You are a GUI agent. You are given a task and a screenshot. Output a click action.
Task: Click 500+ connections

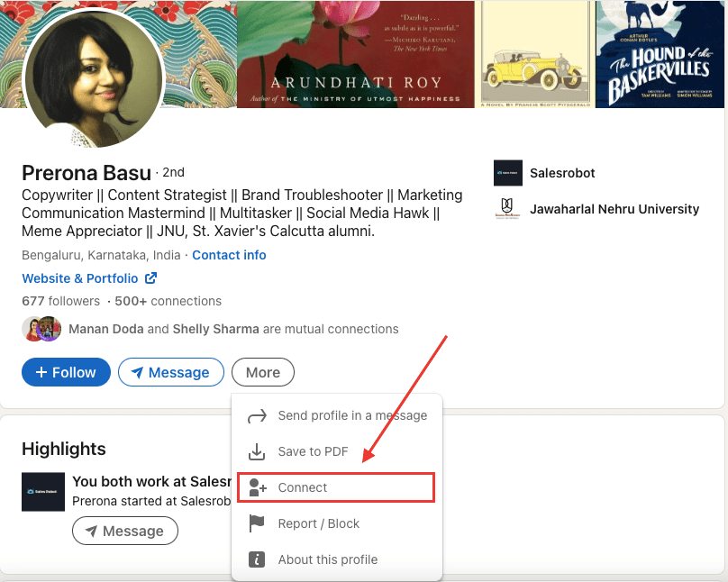click(x=170, y=301)
